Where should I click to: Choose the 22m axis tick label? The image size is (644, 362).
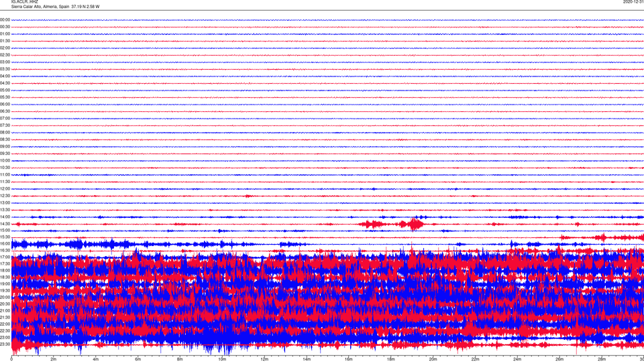point(475,359)
